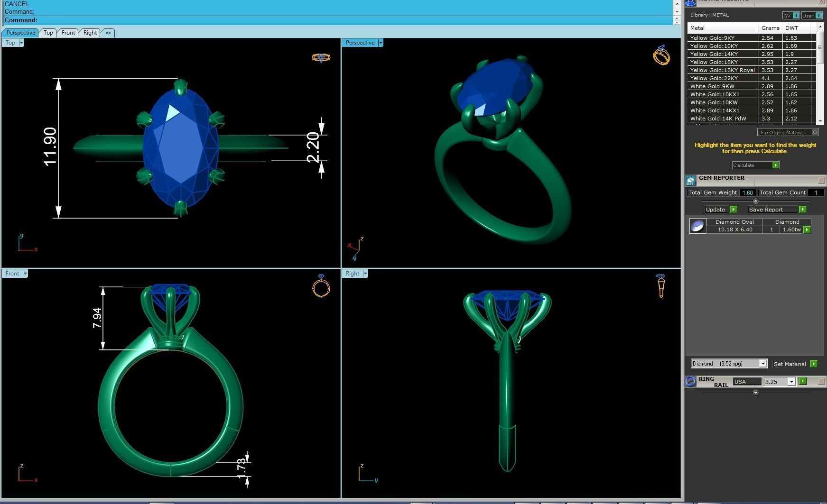Add a new viewport tab with plus
The width and height of the screenshot is (827, 504).
click(108, 33)
